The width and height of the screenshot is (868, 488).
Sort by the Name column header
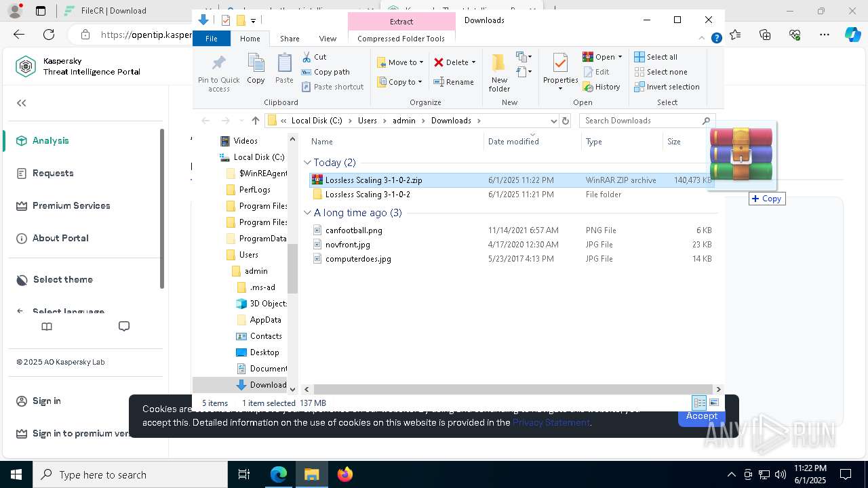(x=321, y=142)
